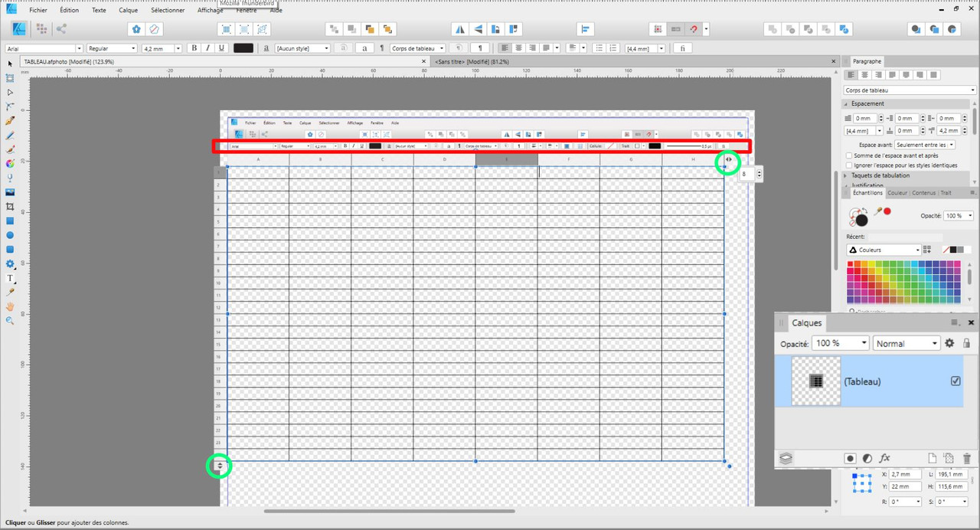Click the red circle swatch beside eyedropper
The height and width of the screenshot is (530, 980).
pos(887,211)
